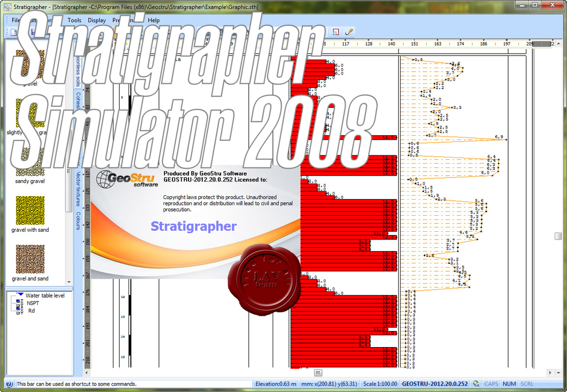Select the gravel and sand texture
This screenshot has width=567, height=392.
click(x=30, y=263)
